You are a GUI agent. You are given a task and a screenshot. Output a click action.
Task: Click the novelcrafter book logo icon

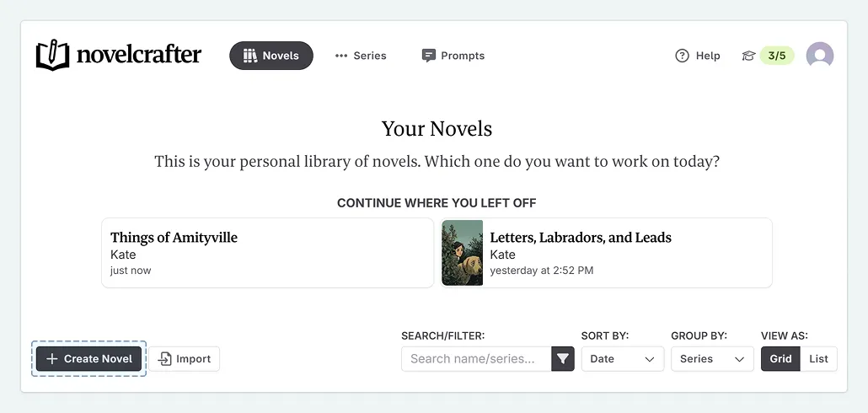click(x=52, y=56)
